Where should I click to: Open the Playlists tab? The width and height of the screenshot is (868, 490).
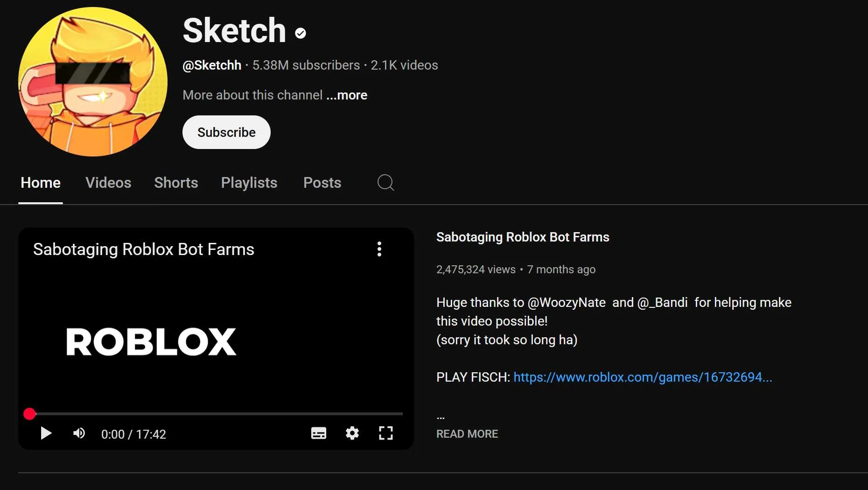tap(249, 183)
